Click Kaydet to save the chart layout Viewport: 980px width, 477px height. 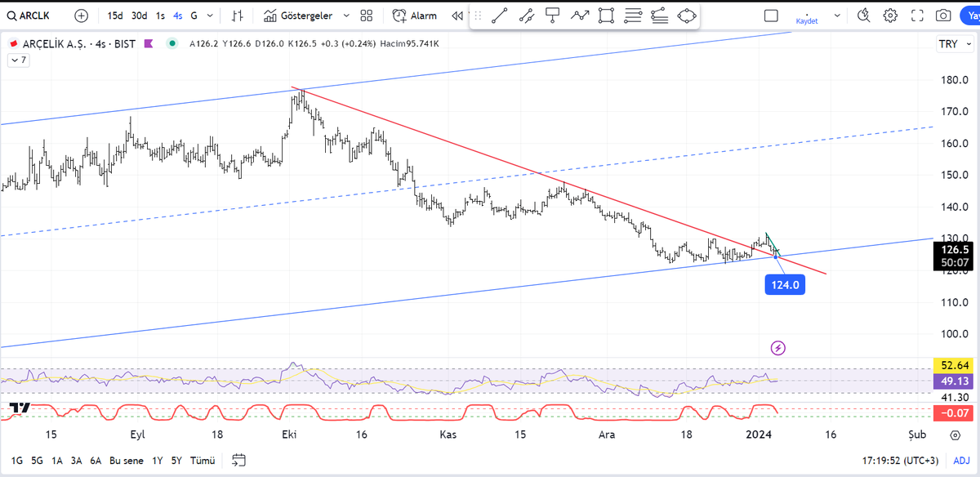[x=806, y=20]
